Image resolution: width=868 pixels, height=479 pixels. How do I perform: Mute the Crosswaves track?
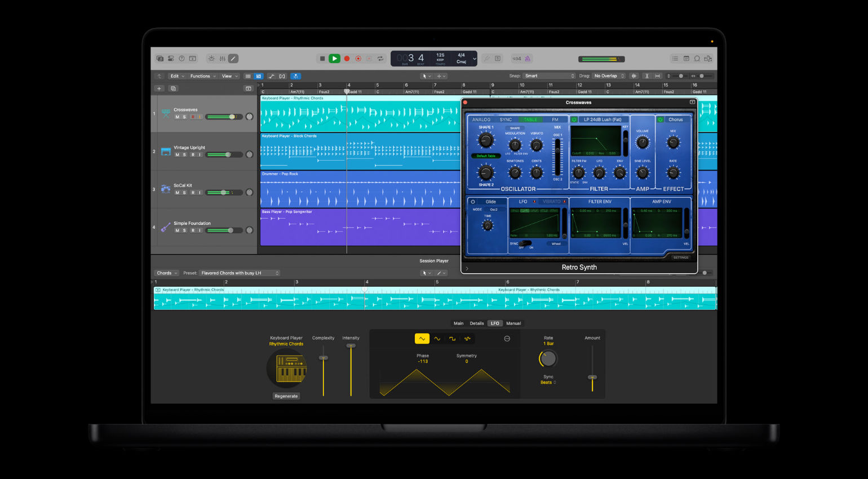177,117
